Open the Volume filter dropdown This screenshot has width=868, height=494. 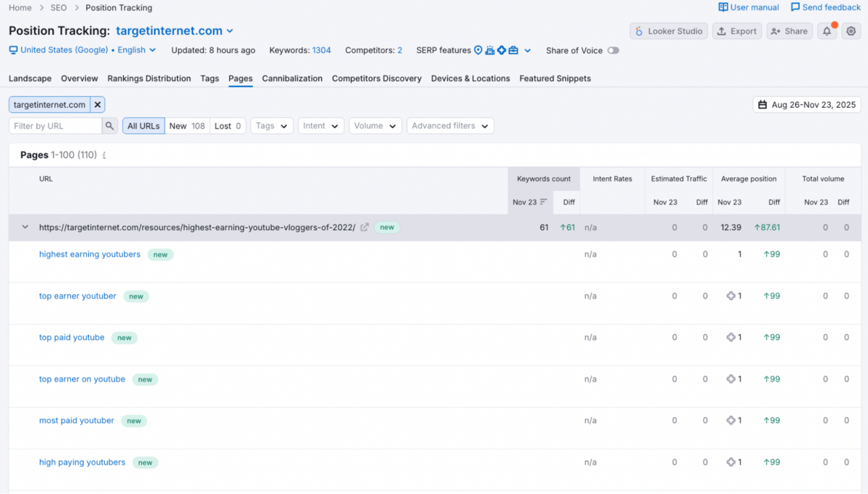tap(375, 126)
